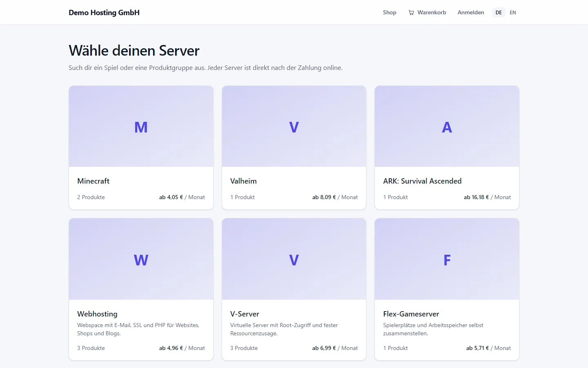
Task: Click the Flex-Gameserver F placeholder image
Action: tap(447, 259)
